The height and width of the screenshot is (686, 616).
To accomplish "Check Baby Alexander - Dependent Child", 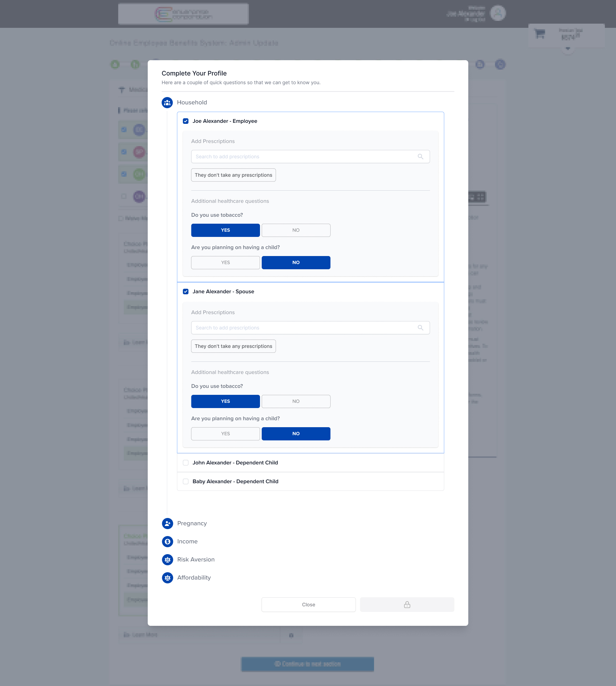I will click(186, 481).
